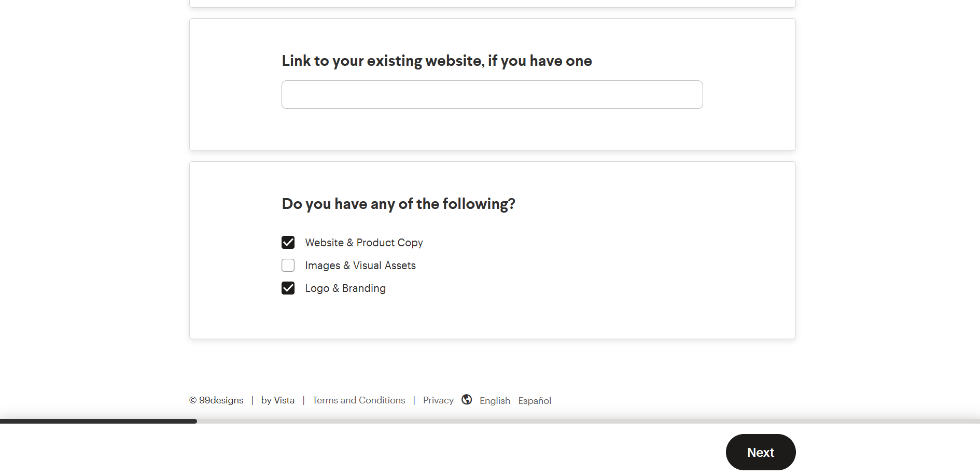Click the "Logo & Branding" label text

point(345,288)
